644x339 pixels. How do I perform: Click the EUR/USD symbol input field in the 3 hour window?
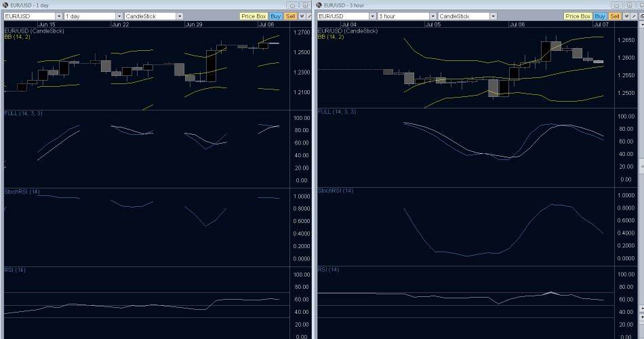pos(344,16)
